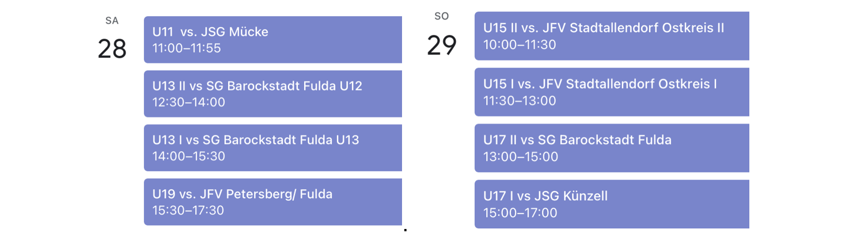
Task: Click the 11:30–13:00 time text
Action: 520,101
